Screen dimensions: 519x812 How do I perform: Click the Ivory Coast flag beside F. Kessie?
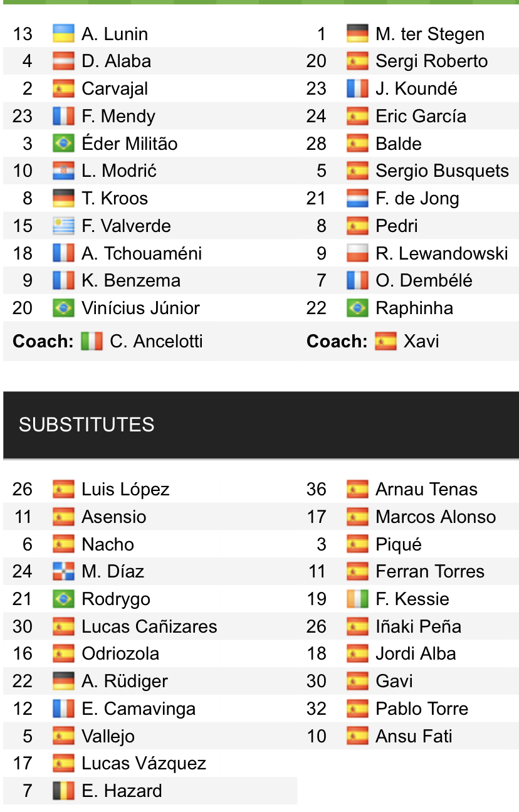[x=357, y=599]
